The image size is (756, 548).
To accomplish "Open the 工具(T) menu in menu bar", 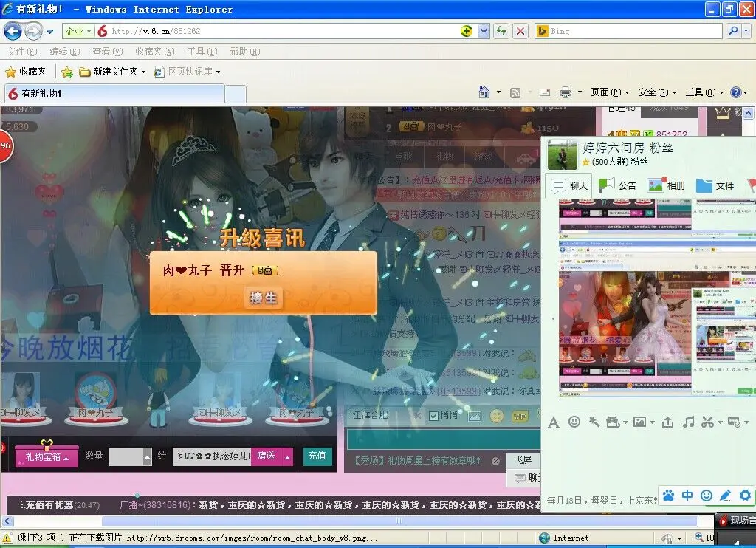I will pos(202,51).
